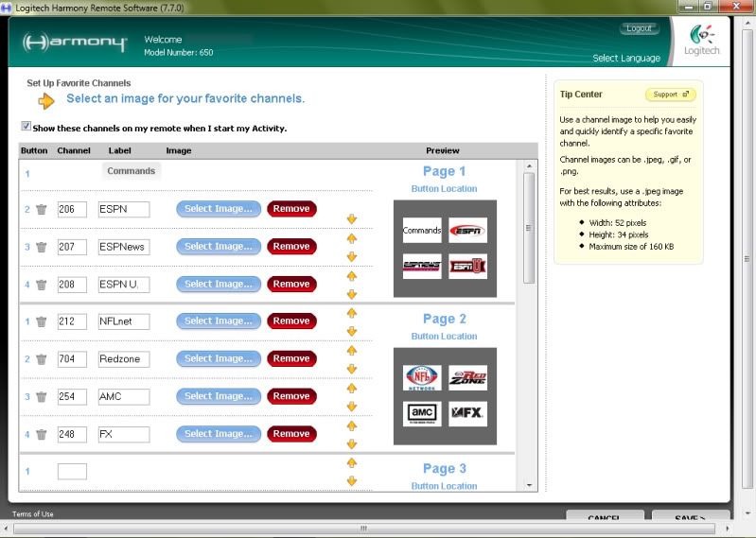Viewport: 756px width, 538px height.
Task: Click the Page 2 heading text
Action: [x=445, y=319]
